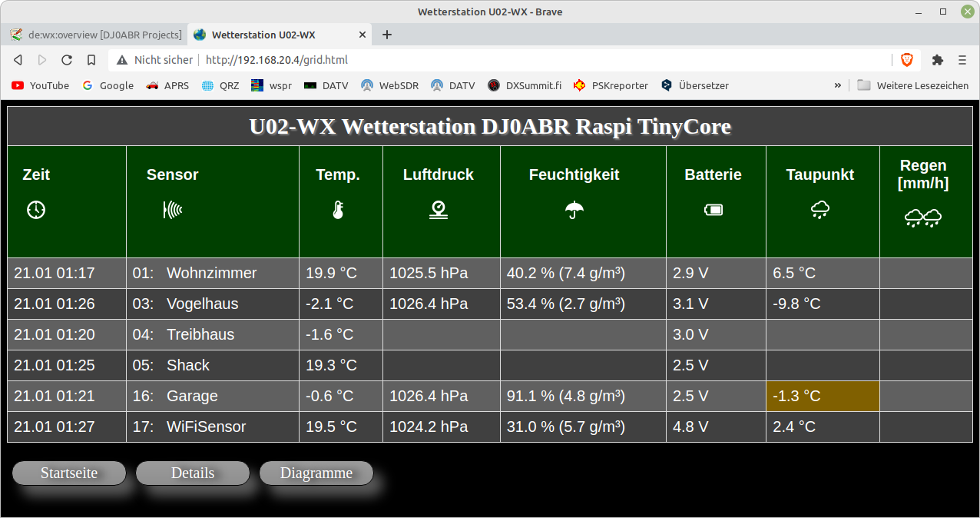The height and width of the screenshot is (518, 980).
Task: Open the browser extensions puzzle icon
Action: point(937,60)
